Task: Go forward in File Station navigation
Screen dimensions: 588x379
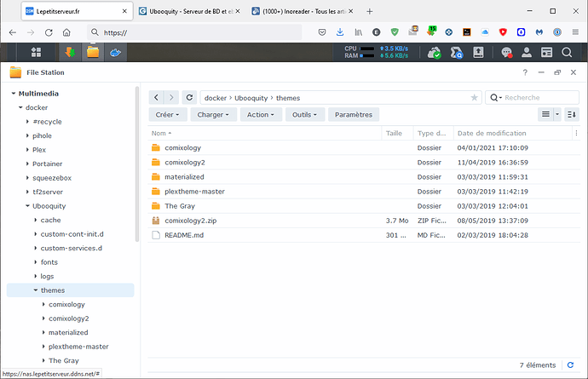Action: pos(171,97)
